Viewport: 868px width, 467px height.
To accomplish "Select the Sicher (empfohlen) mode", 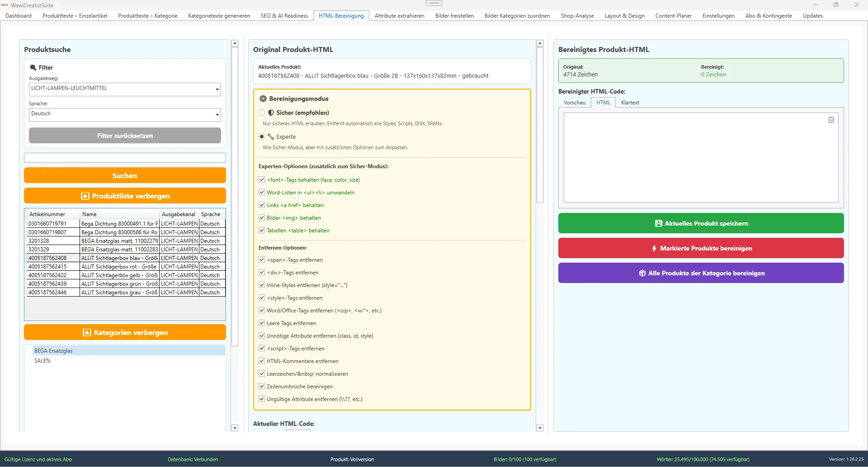I will pyautogui.click(x=261, y=113).
